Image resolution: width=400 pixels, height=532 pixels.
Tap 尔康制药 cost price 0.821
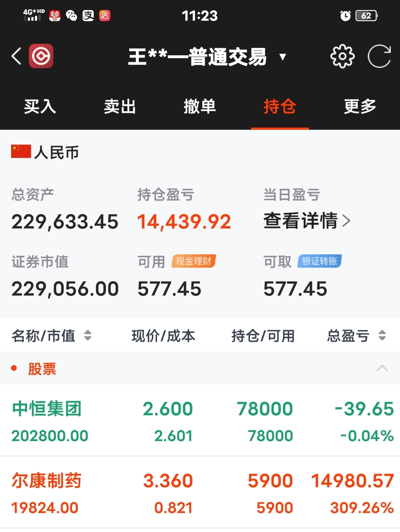click(x=173, y=508)
